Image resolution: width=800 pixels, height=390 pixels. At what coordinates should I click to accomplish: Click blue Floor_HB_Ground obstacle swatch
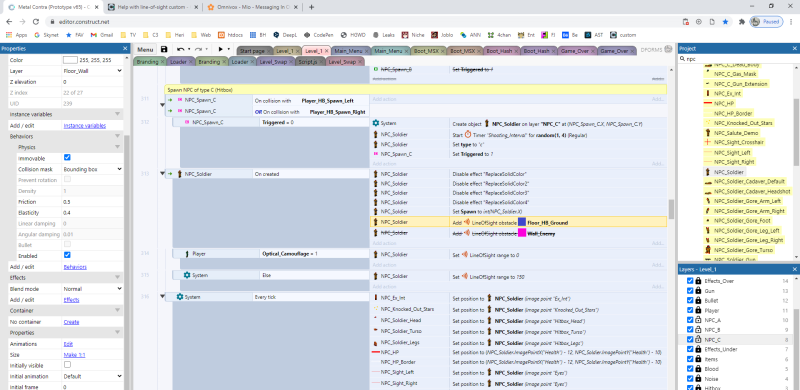coord(522,222)
